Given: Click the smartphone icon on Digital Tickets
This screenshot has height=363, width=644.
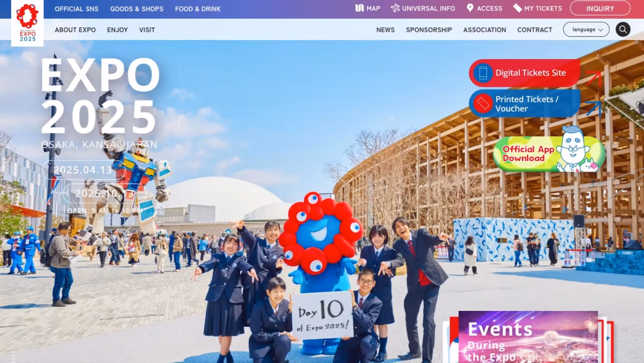Looking at the screenshot, I should [x=483, y=73].
